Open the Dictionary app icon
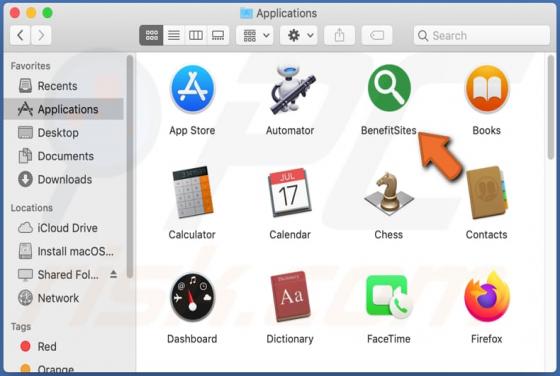The image size is (560, 376). tap(290, 297)
